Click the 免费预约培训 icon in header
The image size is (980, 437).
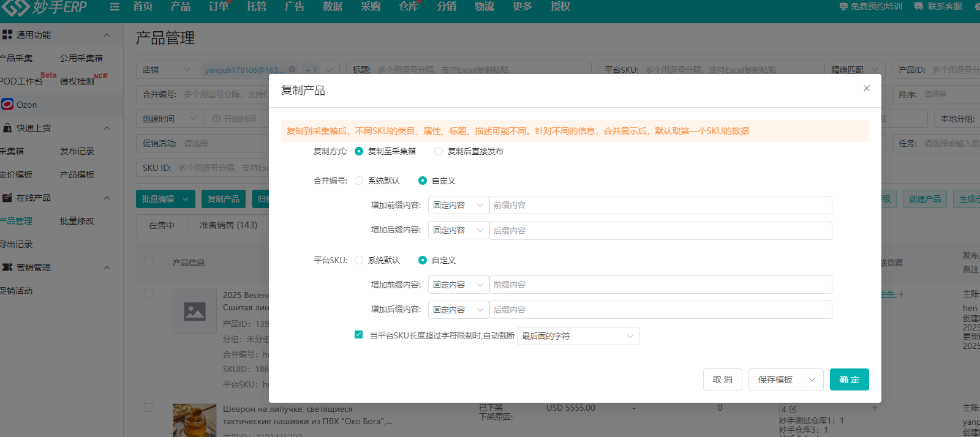(x=843, y=6)
